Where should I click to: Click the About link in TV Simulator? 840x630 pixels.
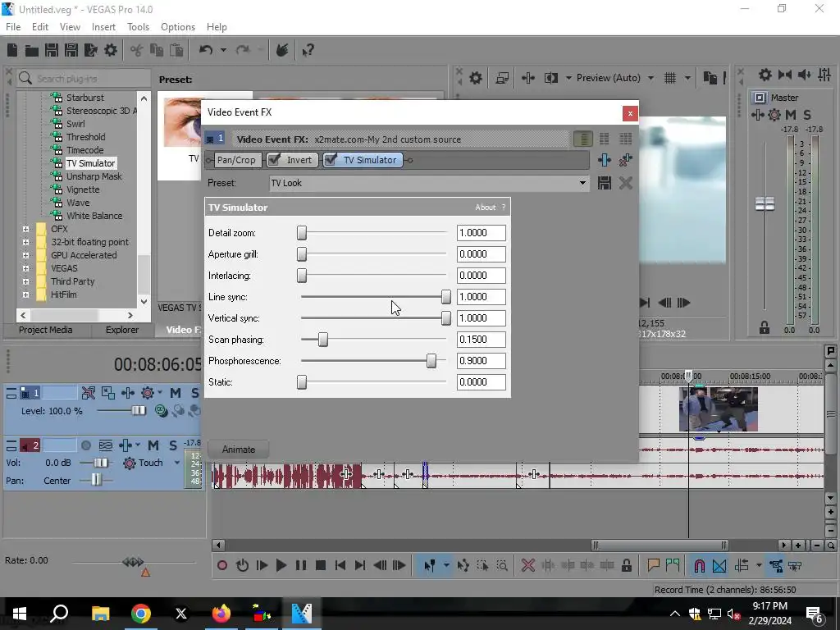pyautogui.click(x=486, y=208)
